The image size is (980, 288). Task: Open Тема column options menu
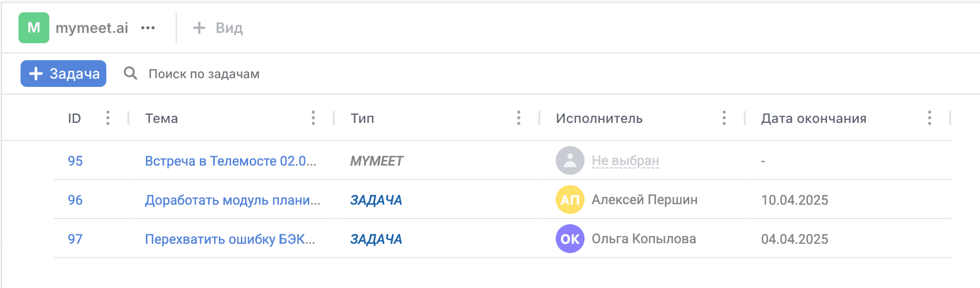point(313,118)
